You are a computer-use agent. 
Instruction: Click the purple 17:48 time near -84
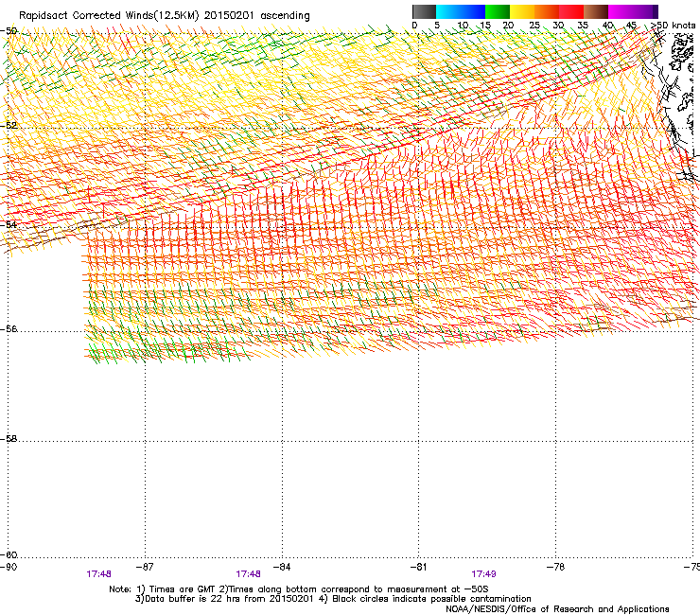248,574
